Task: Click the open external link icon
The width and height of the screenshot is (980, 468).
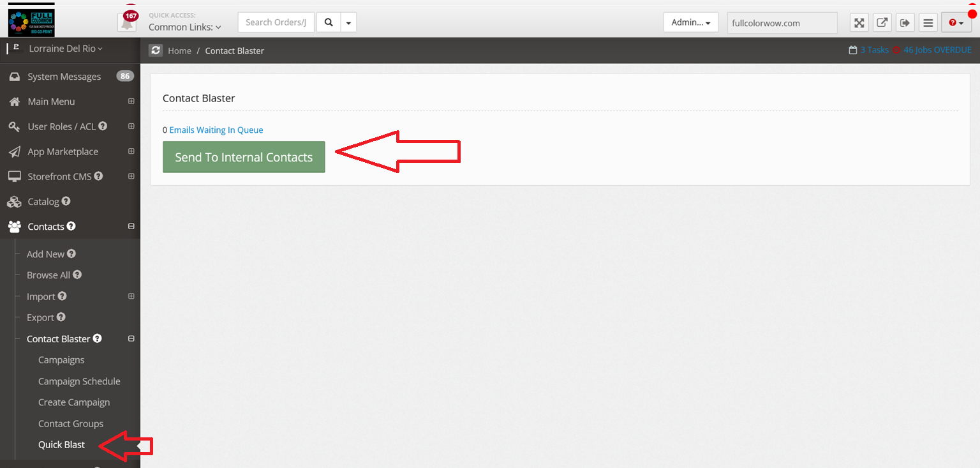Action: [882, 23]
